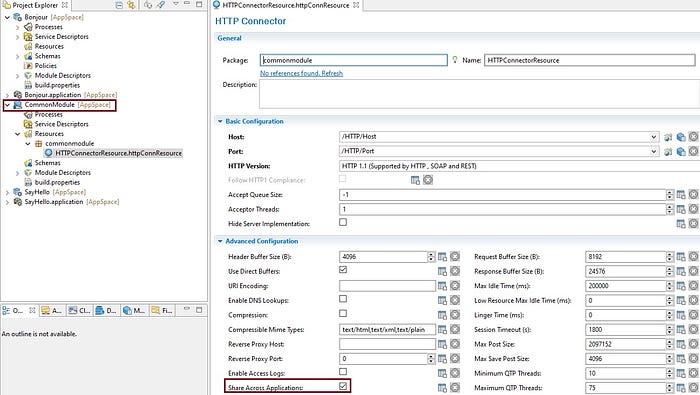Screen dimensions: 700x395
Task: Click literal value icon at end of Port row
Action: [693, 151]
